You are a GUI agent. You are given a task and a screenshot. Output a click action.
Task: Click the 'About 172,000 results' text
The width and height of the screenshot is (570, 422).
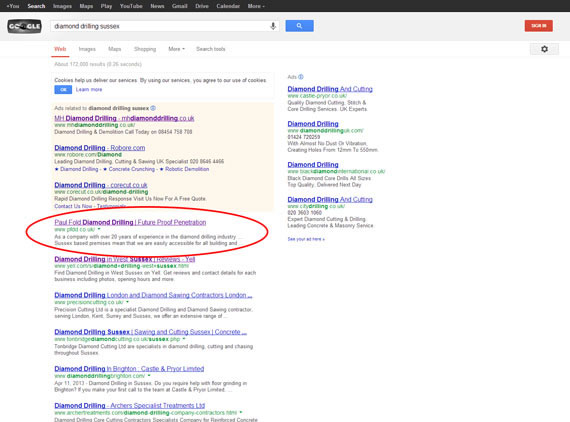[98, 64]
